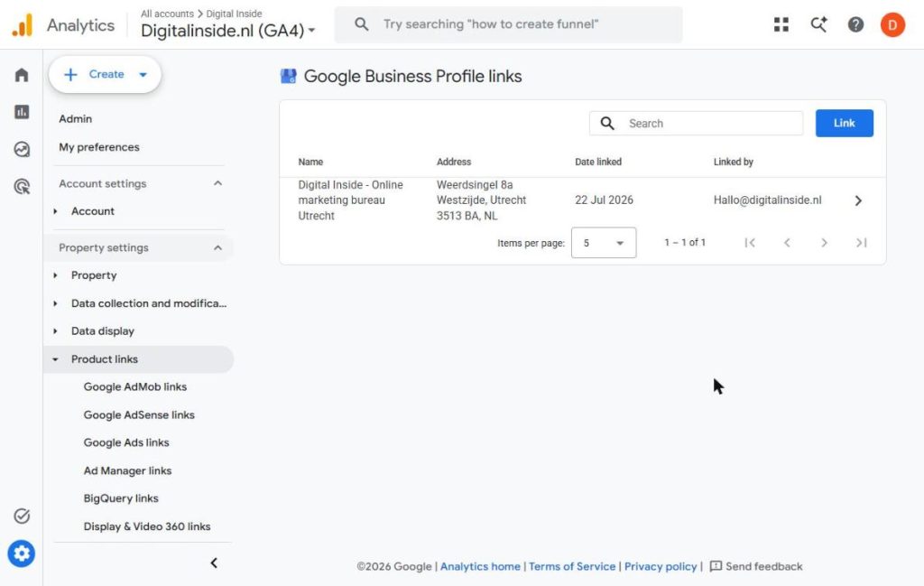Click the Name column header
Image resolution: width=924 pixels, height=586 pixels.
pos(310,162)
